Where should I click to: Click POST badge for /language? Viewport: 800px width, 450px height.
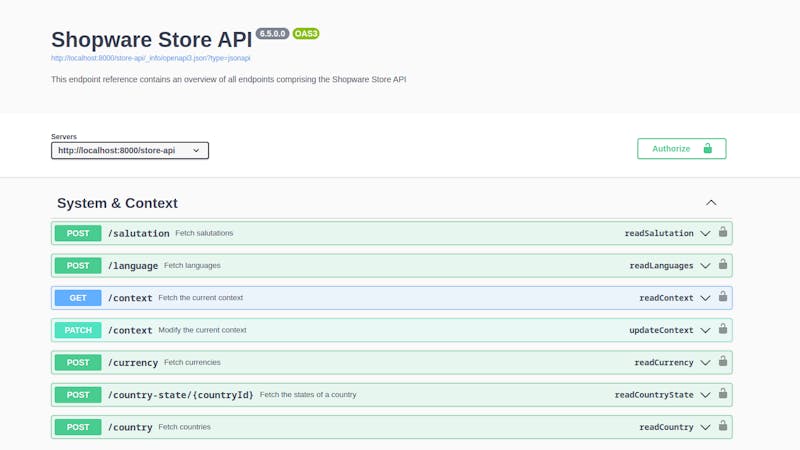point(78,265)
